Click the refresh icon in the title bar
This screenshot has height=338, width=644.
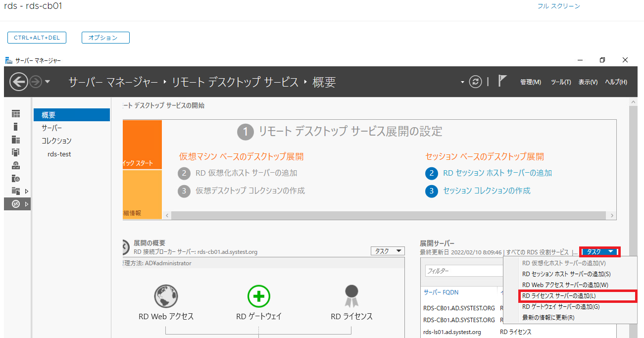[475, 82]
